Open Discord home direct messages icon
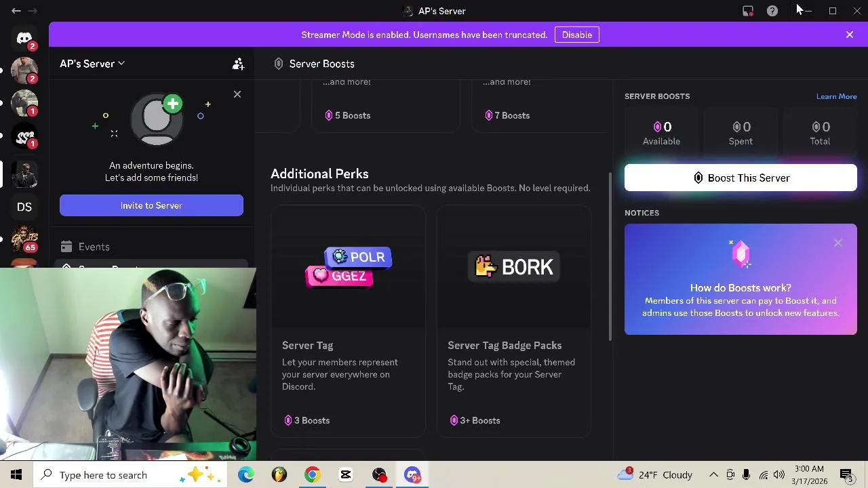868x488 pixels. pos(24,39)
